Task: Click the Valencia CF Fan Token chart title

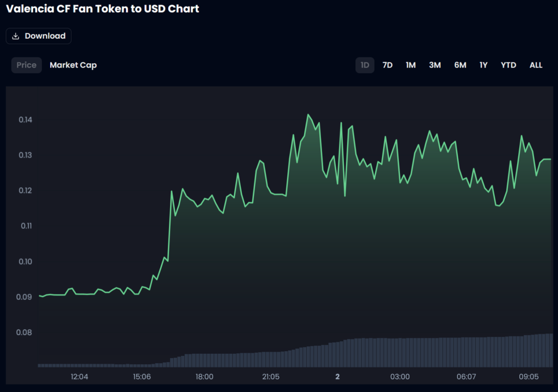Action: 102,9
